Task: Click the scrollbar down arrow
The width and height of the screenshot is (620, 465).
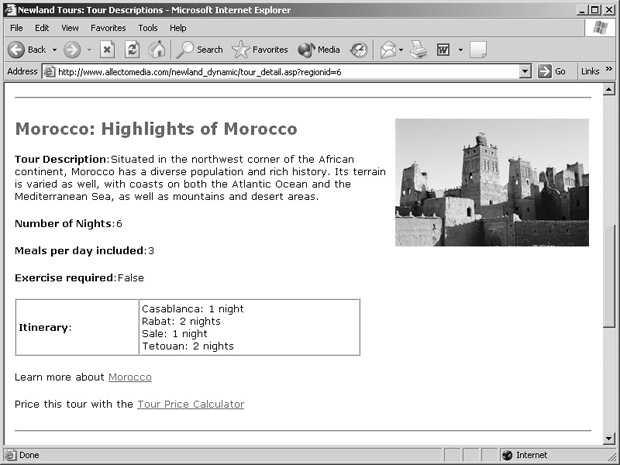Action: point(608,438)
